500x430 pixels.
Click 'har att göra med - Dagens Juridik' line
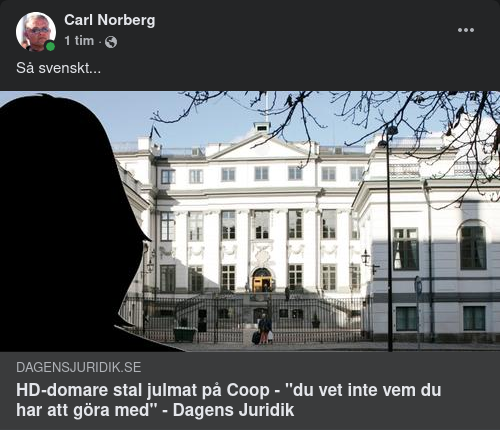155,410
